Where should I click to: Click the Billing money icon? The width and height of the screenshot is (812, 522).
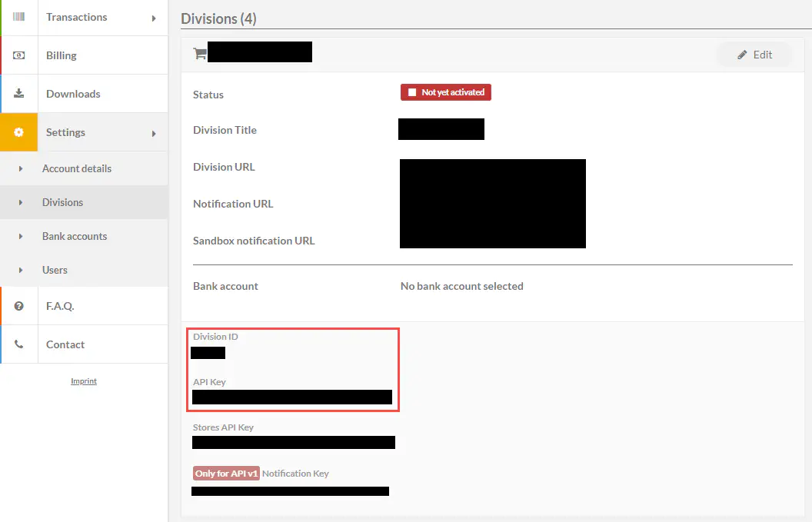[18, 55]
